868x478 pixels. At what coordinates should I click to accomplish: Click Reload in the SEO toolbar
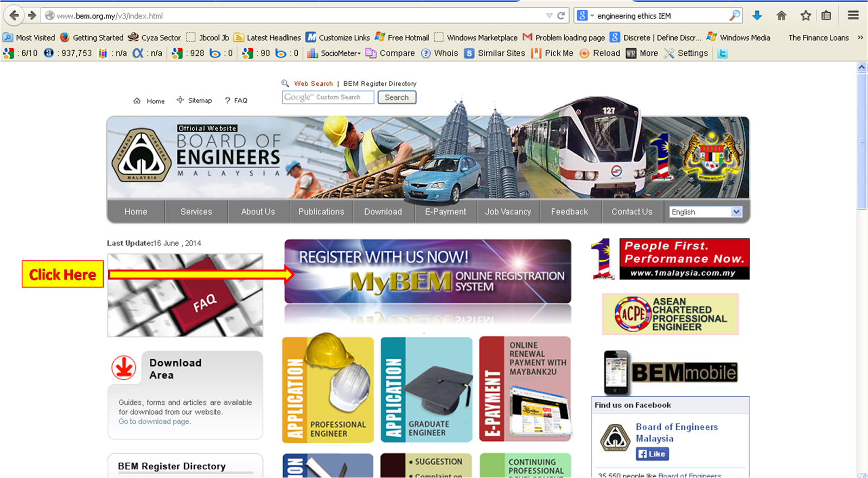(599, 53)
